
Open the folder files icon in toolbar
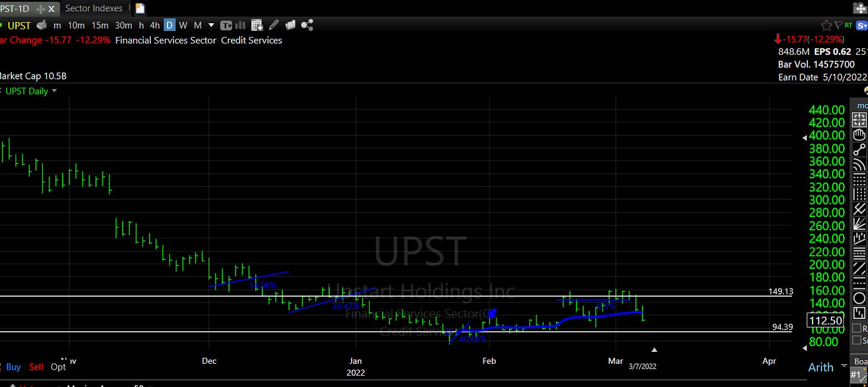(x=290, y=25)
